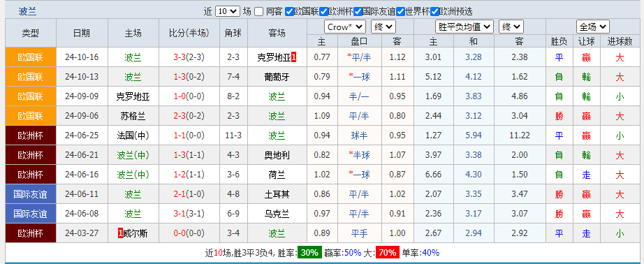Click home team 苏格兰

133,116
